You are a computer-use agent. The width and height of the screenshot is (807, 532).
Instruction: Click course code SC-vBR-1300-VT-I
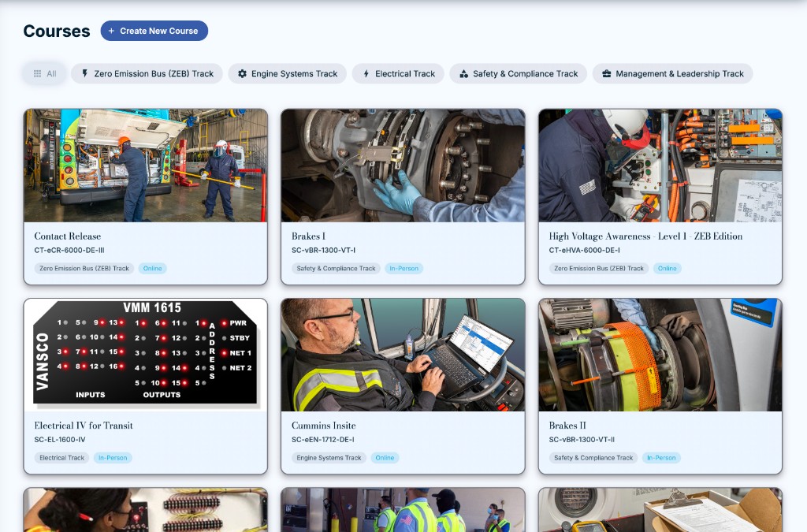324,250
